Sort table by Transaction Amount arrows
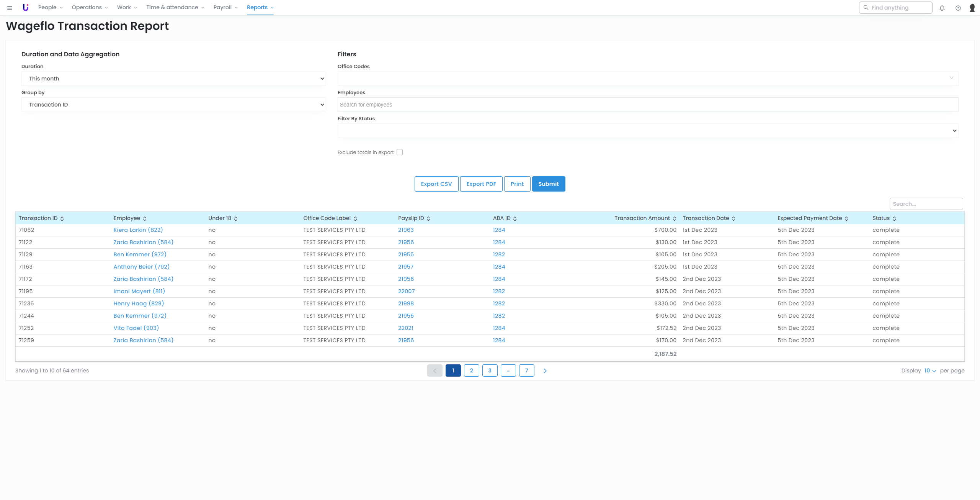Screen dimensions: 980x500 pyautogui.click(x=675, y=218)
